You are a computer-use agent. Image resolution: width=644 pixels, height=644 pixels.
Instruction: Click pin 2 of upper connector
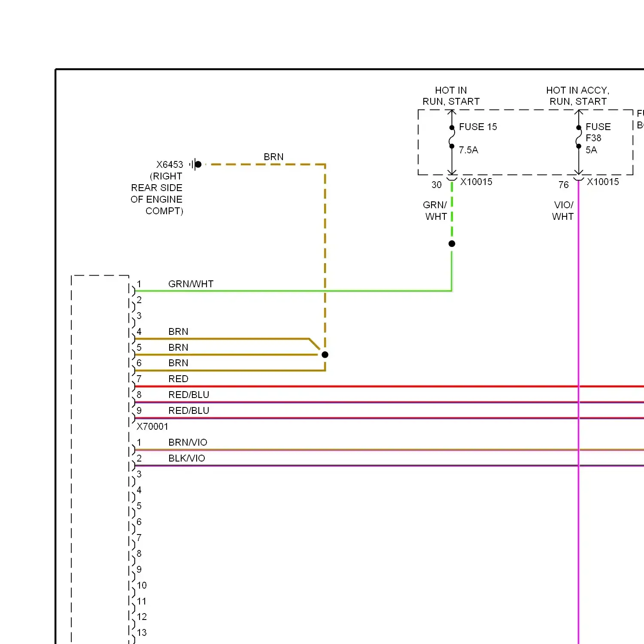(139, 300)
